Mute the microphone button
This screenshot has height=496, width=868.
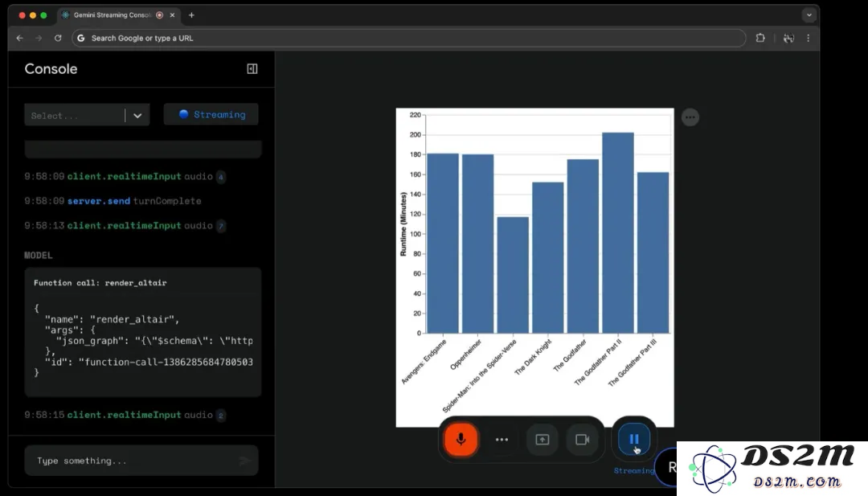click(461, 440)
